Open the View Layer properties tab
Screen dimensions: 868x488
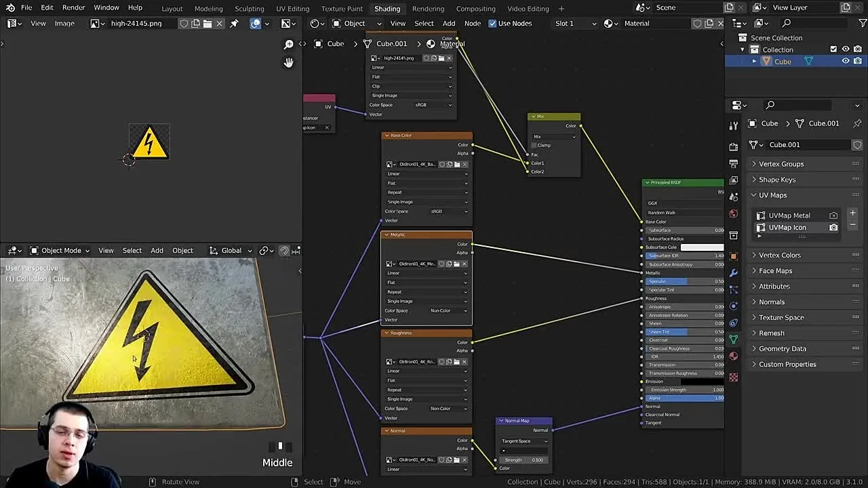733,180
